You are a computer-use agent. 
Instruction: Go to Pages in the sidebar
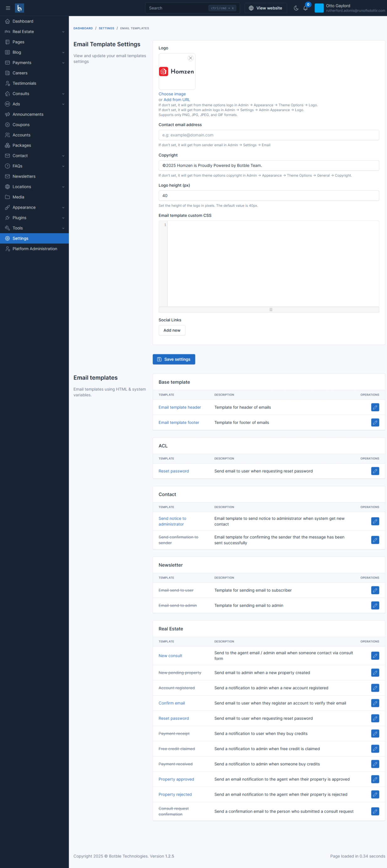click(x=34, y=42)
